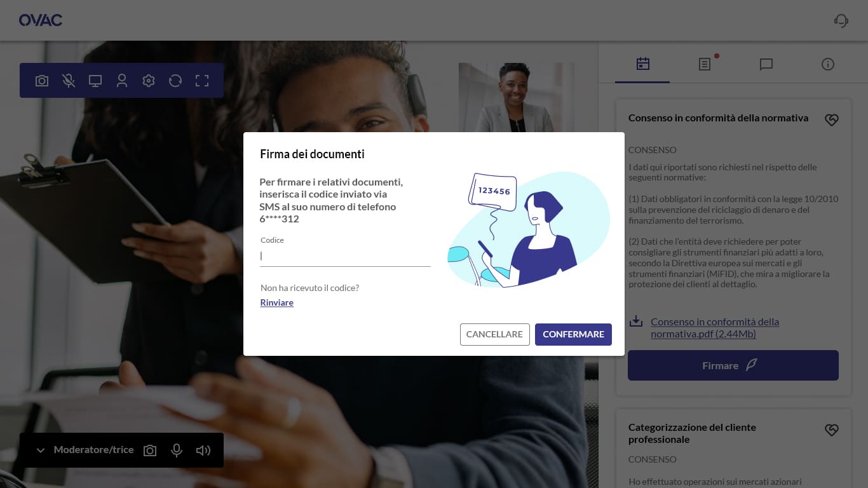This screenshot has width=868, height=488.
Task: Take a snapshot with the top toolbar camera icon
Action: pyautogui.click(x=42, y=81)
